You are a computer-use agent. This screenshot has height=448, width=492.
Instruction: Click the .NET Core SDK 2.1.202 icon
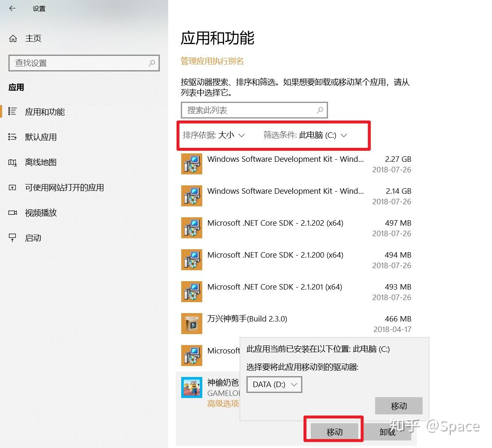tap(192, 228)
